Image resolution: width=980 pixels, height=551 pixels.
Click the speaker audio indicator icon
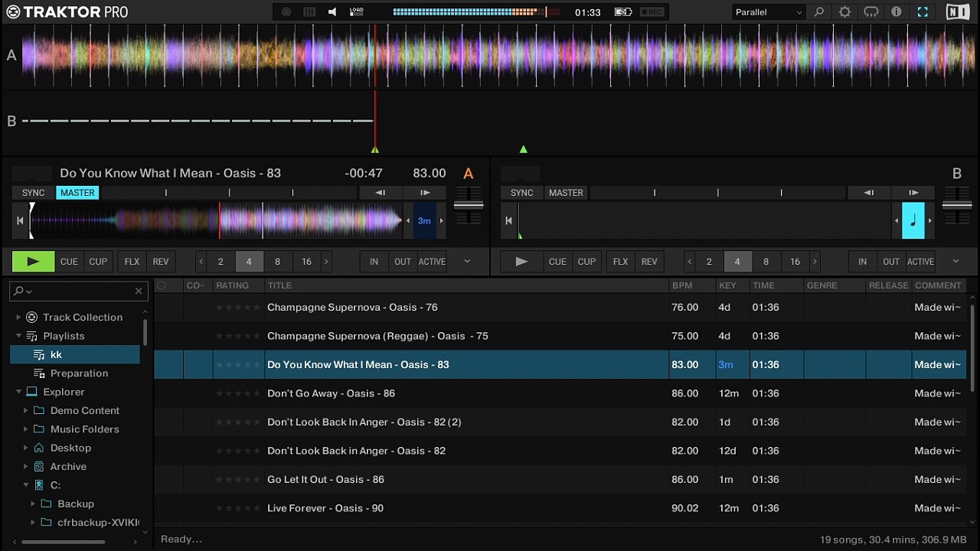click(332, 12)
